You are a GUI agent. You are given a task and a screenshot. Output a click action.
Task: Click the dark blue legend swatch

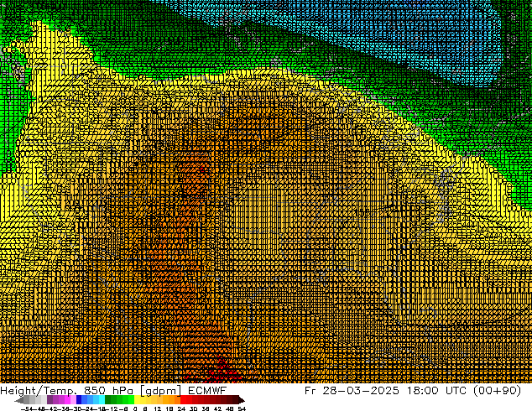coord(79,400)
